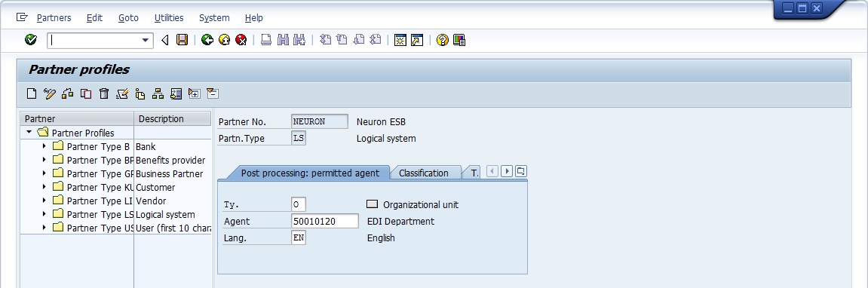
Task: Click the Ty. field containing O
Action: pyautogui.click(x=299, y=204)
